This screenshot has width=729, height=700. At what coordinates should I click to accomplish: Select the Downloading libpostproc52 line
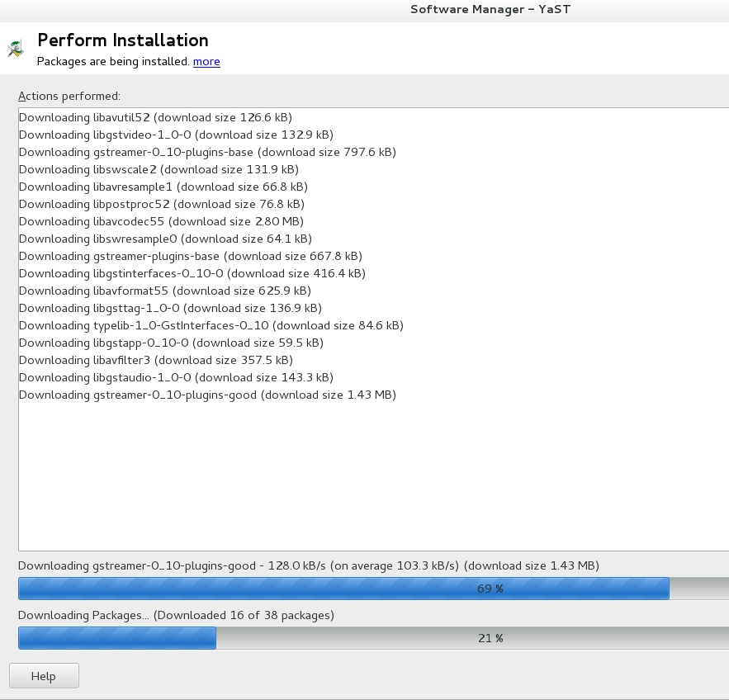click(162, 204)
